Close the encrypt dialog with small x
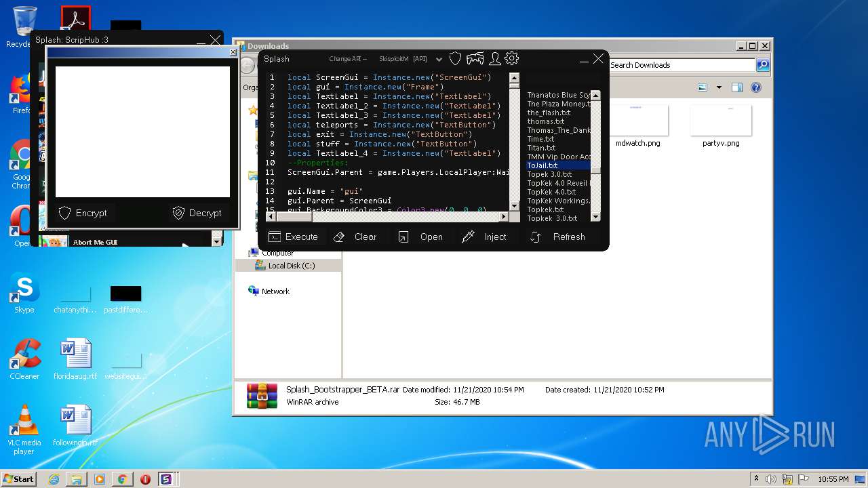This screenshot has height=488, width=868. [233, 52]
